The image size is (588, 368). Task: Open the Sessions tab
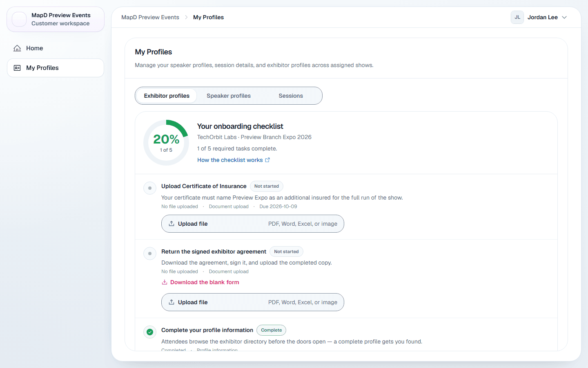[x=291, y=96]
